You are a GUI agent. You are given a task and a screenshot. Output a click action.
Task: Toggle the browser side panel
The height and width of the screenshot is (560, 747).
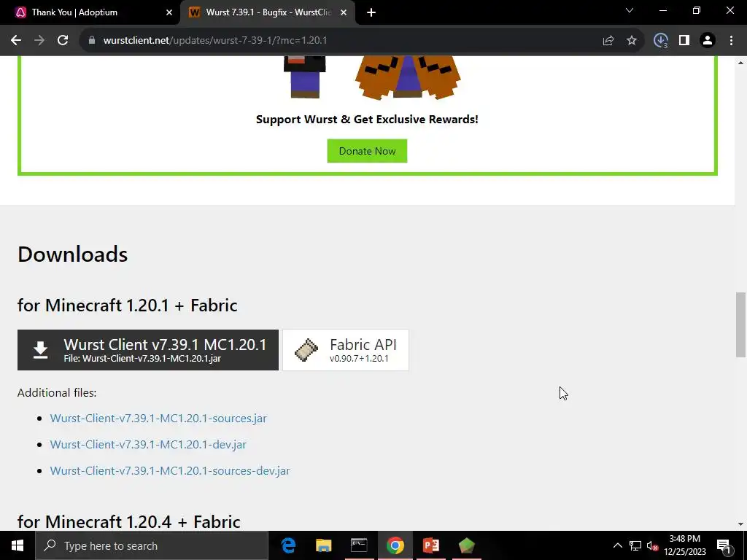[684, 41]
